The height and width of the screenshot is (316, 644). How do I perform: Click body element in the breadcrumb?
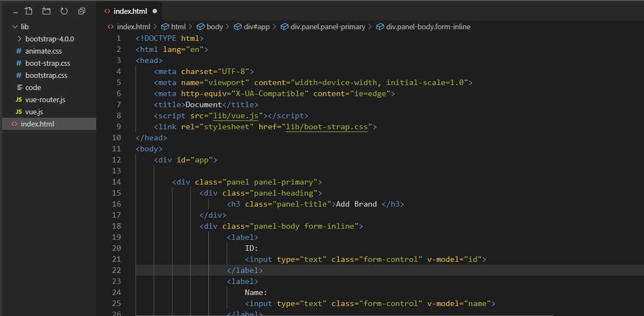pyautogui.click(x=214, y=27)
